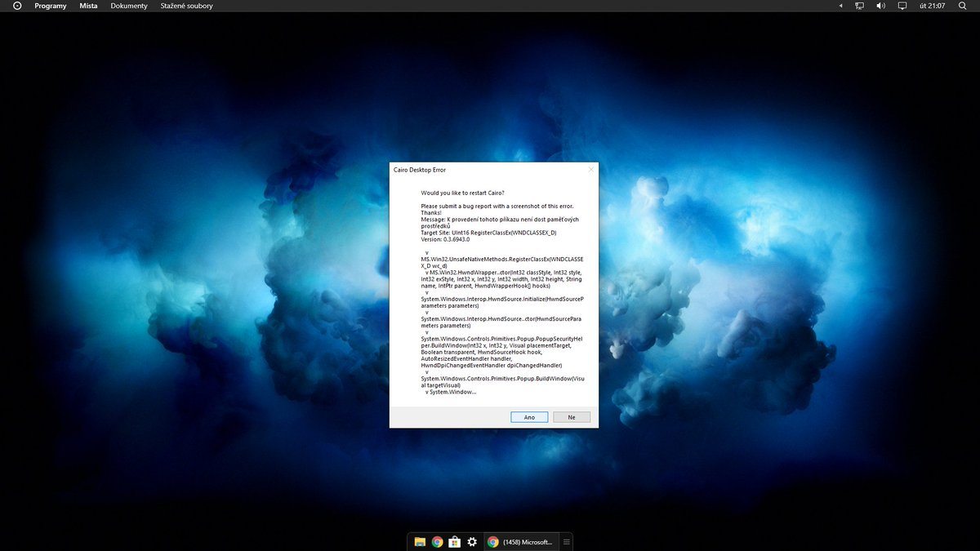Open the action center notification icon
The width and height of the screenshot is (980, 551).
(902, 6)
